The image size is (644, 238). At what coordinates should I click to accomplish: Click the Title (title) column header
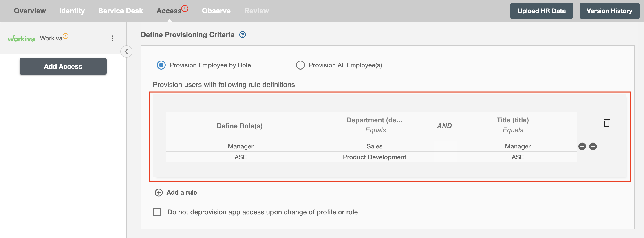pyautogui.click(x=513, y=120)
